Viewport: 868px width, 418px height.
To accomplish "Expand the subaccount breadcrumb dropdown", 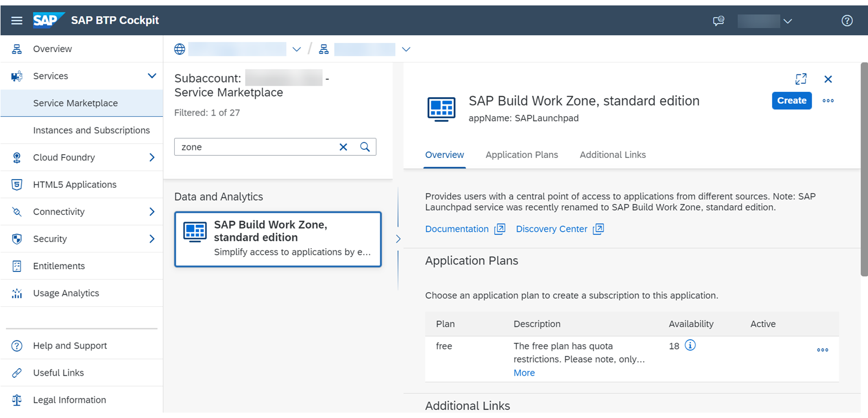I will point(406,49).
